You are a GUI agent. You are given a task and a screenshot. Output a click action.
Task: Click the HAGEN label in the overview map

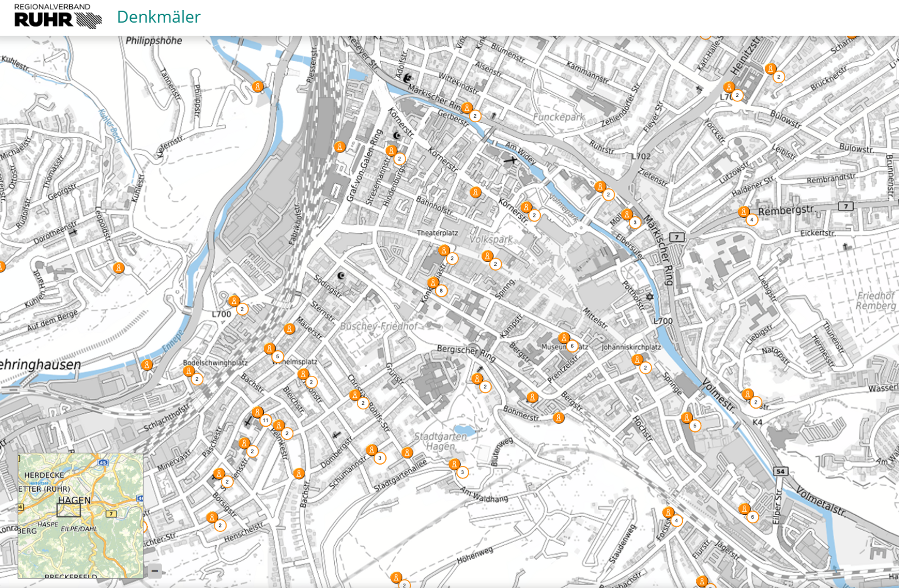(x=74, y=500)
